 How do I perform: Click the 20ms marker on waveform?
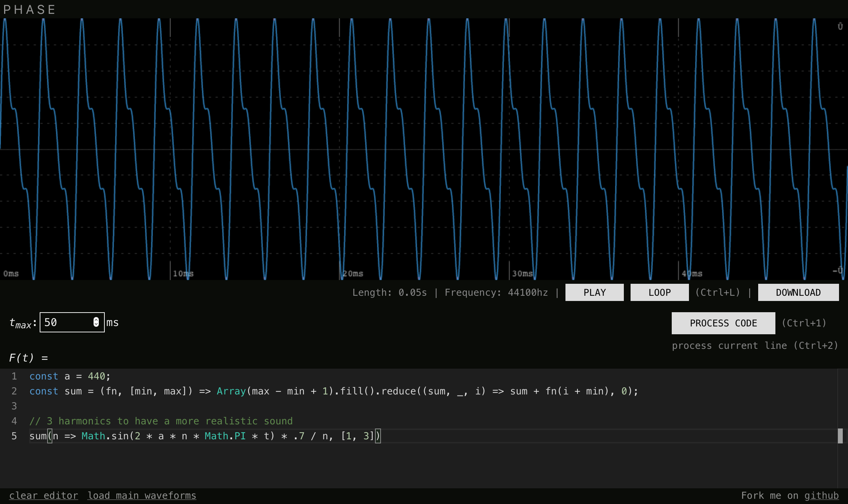[x=353, y=273]
